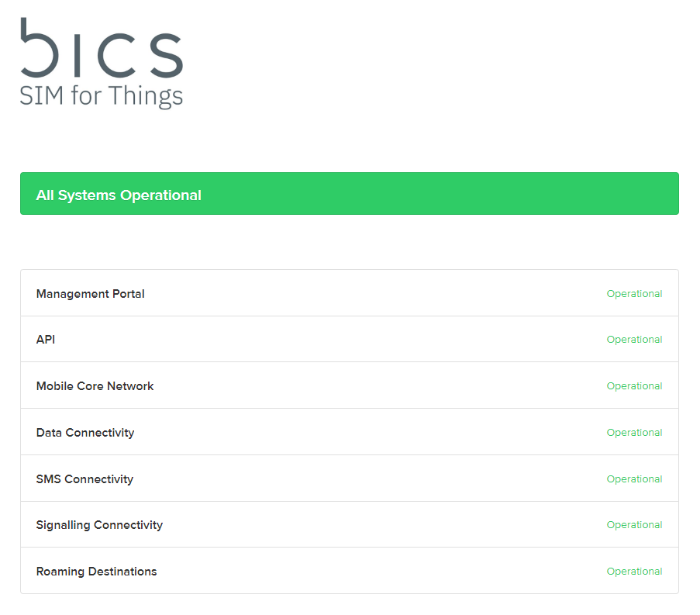
Task: Click Operational status for Management Portal
Action: click(x=634, y=294)
